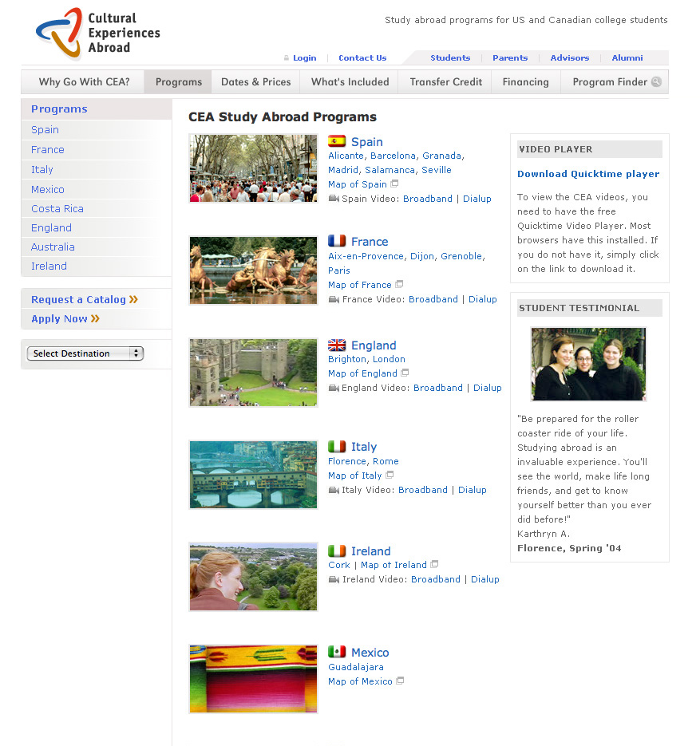
Task: Click the Cultural Experiences Abroad logo
Action: click(x=97, y=33)
